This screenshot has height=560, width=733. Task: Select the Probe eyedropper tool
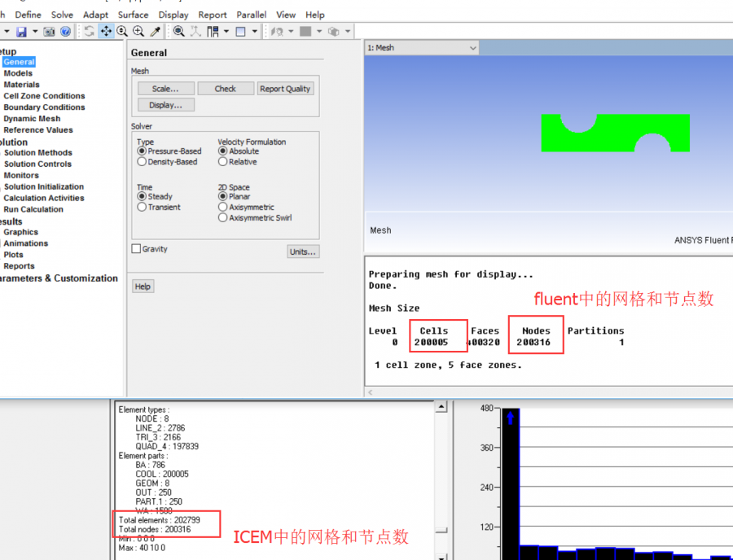tap(156, 32)
